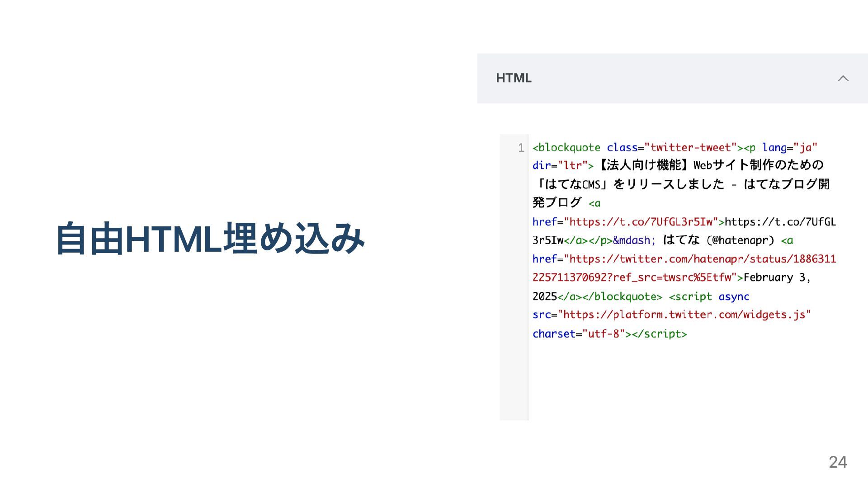Screen dimensions: 868x488
Task: Click the t.co href URL string
Action: pos(641,222)
